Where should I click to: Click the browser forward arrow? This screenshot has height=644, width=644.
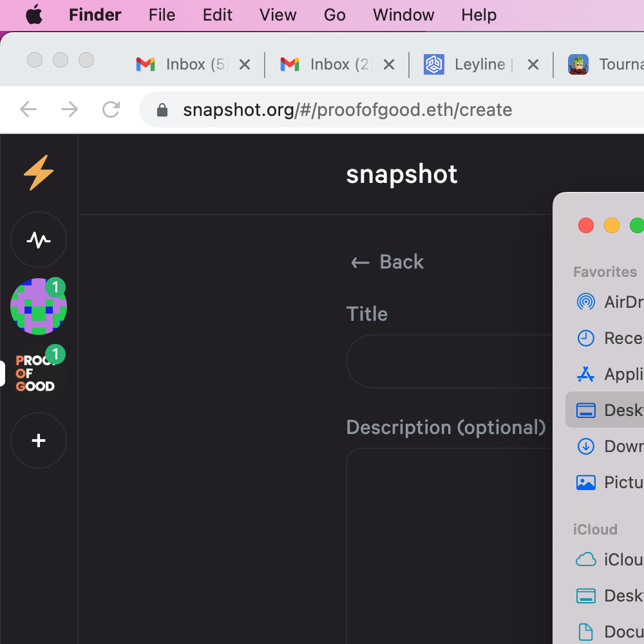click(70, 109)
